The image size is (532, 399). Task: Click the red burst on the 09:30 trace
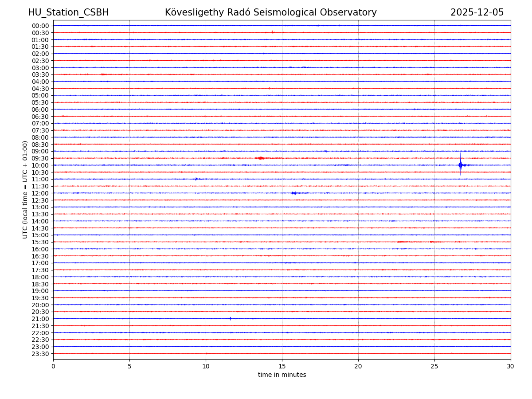point(260,158)
